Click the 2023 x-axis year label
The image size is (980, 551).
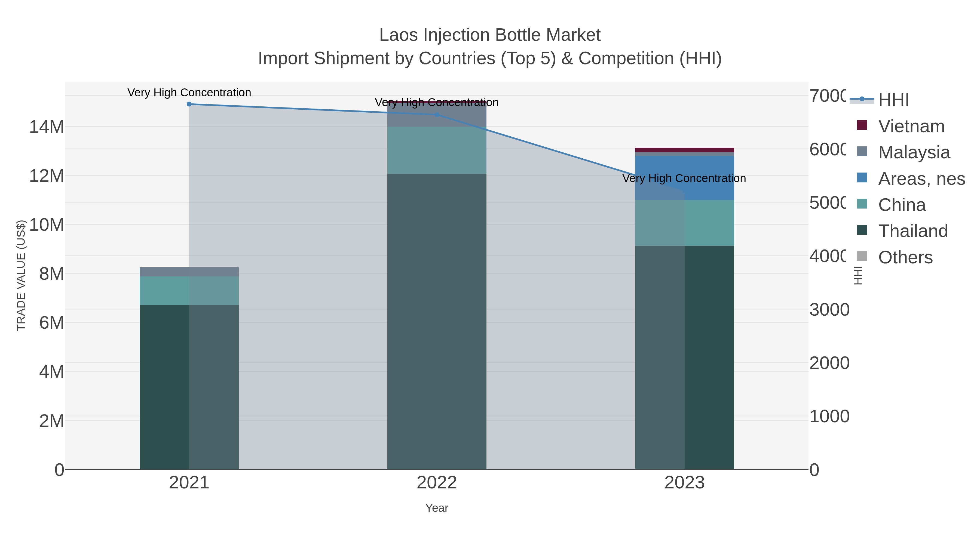click(684, 483)
